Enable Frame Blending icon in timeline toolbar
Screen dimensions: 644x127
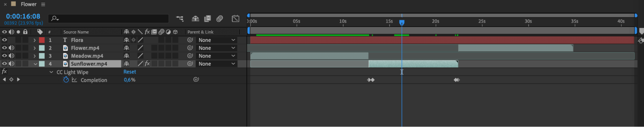pyautogui.click(x=207, y=19)
